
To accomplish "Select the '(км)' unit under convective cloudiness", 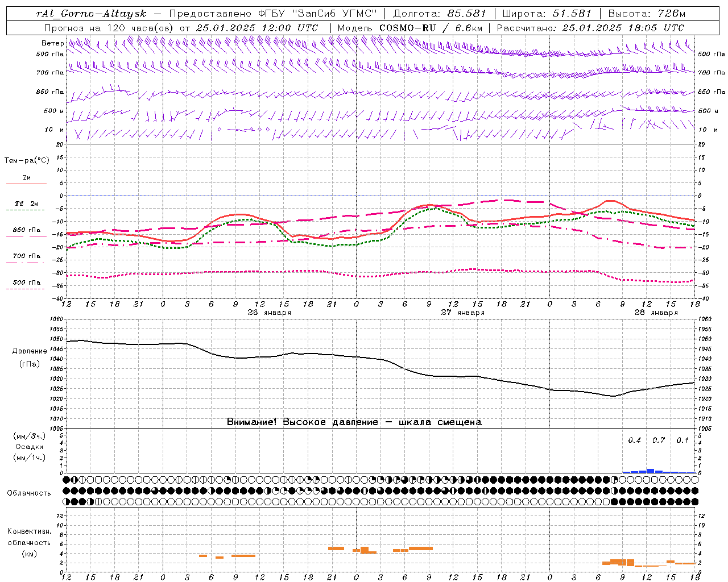I will pyautogui.click(x=30, y=554).
